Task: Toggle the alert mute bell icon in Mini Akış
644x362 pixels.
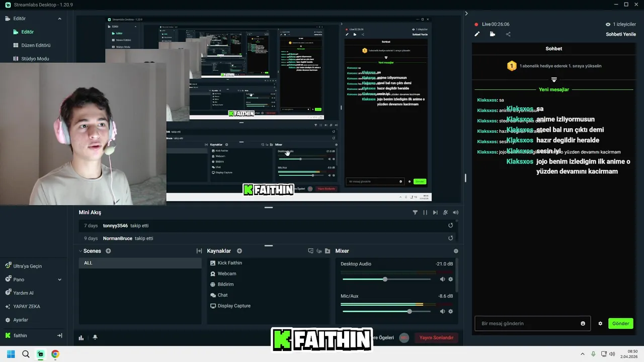Action: click(x=445, y=213)
